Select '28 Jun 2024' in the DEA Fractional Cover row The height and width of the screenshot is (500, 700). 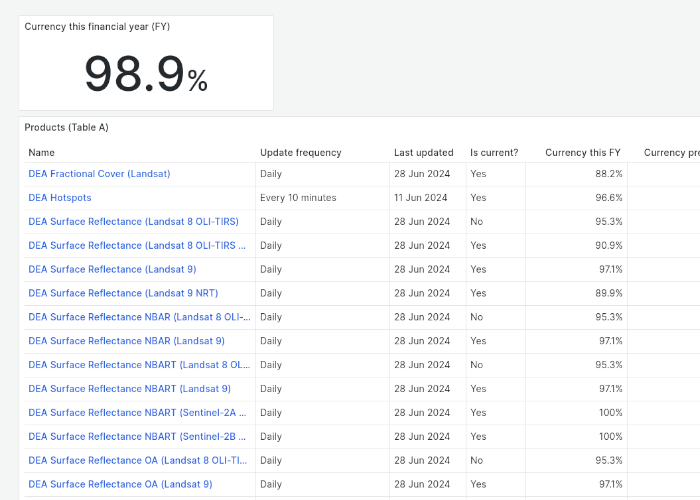click(422, 174)
